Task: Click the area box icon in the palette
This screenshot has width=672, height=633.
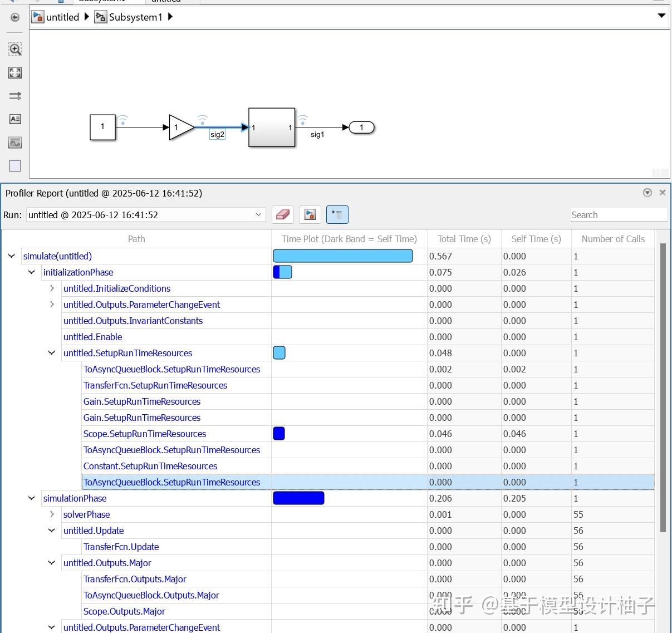Action: [x=15, y=165]
